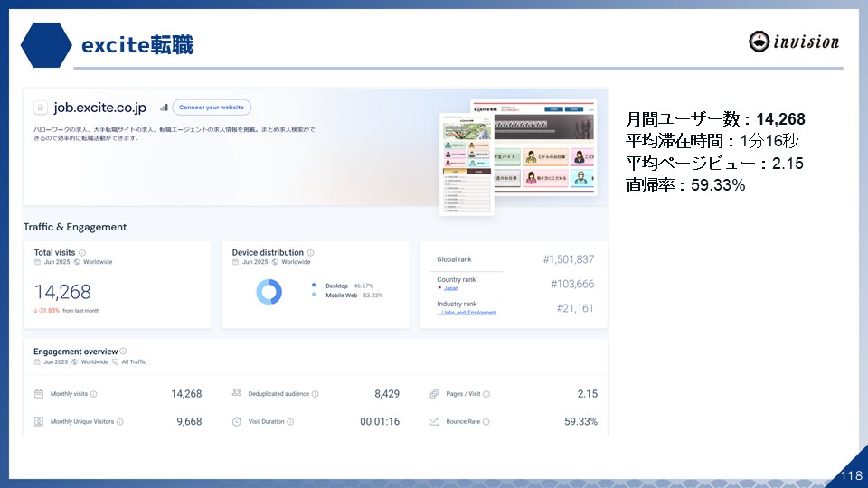Click the 14,268 total visits number
The height and width of the screenshot is (488, 868).
pos(62,292)
